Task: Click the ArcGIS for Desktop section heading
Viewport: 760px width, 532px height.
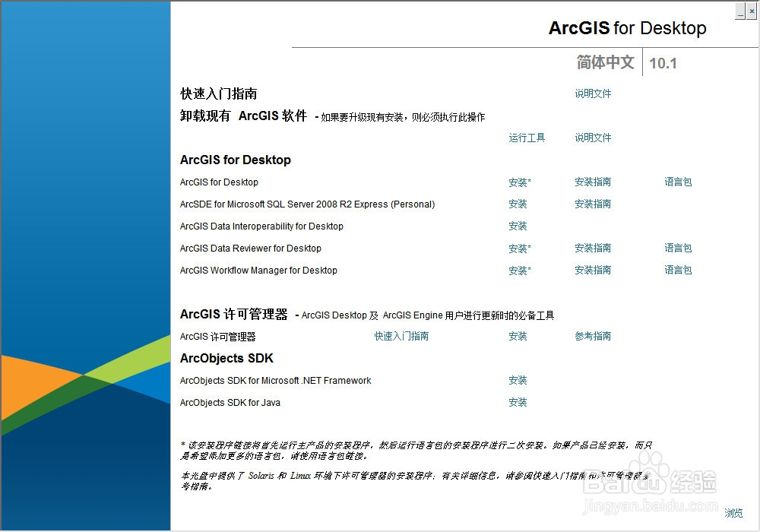Action: (236, 160)
